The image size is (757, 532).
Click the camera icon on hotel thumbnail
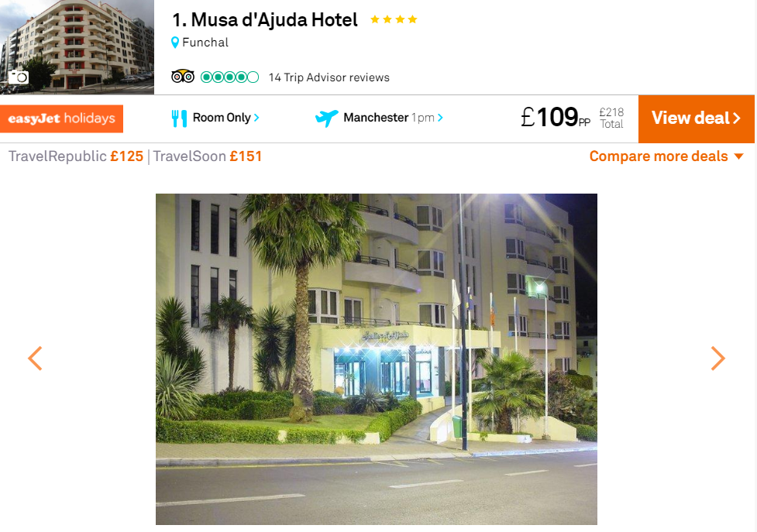[19, 77]
